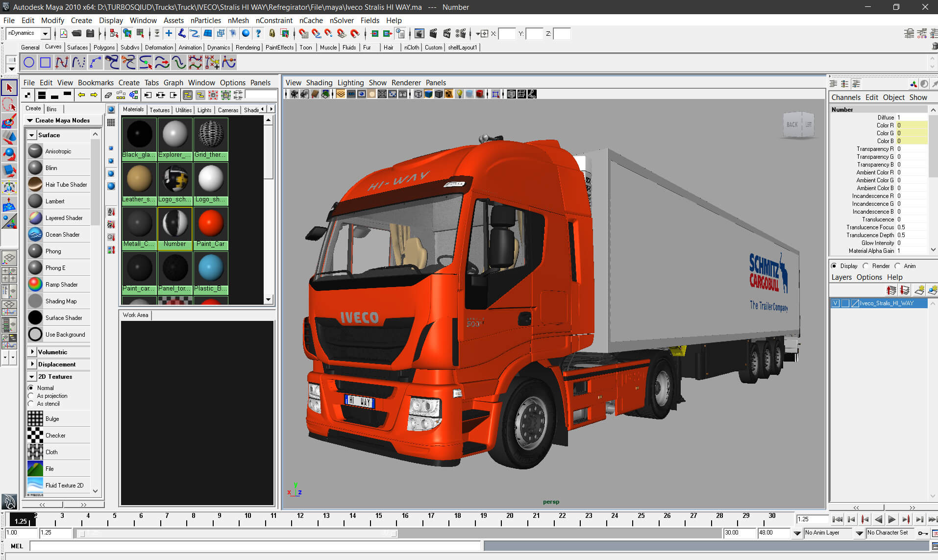
Task: Collapse the Surface section
Action: click(x=32, y=135)
